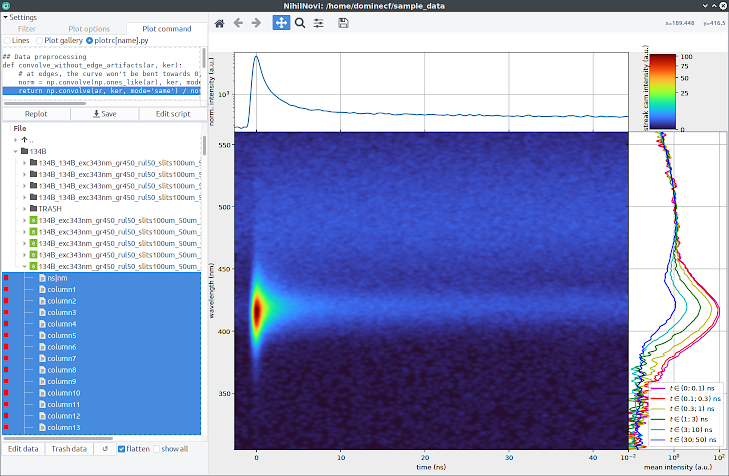729x476 pixels.
Task: Collapse the Settings section
Action: (x=6, y=17)
